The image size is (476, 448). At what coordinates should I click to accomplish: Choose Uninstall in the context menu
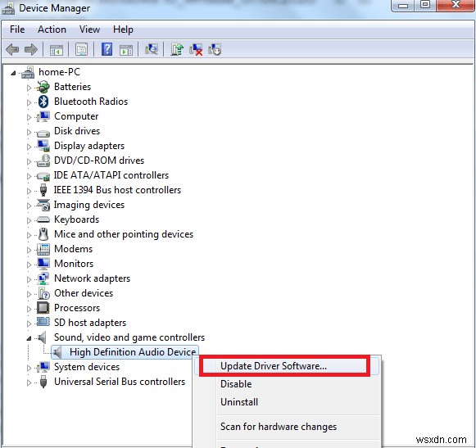pyautogui.click(x=287, y=402)
